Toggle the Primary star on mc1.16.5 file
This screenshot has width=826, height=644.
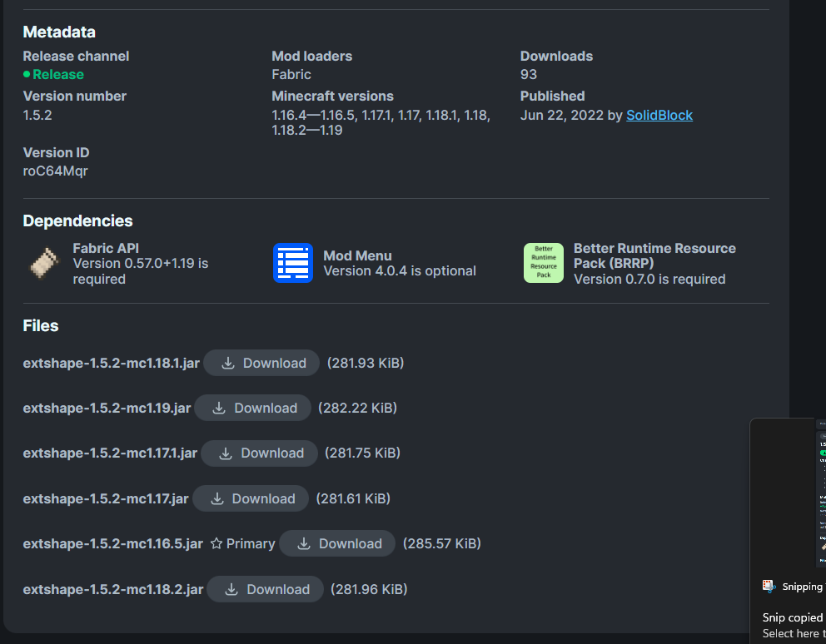(215, 543)
